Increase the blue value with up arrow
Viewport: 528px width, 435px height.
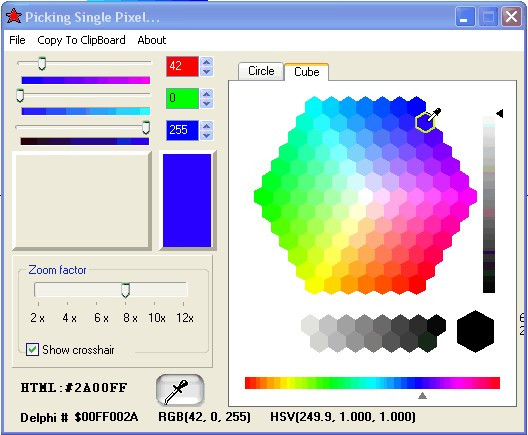pos(207,126)
